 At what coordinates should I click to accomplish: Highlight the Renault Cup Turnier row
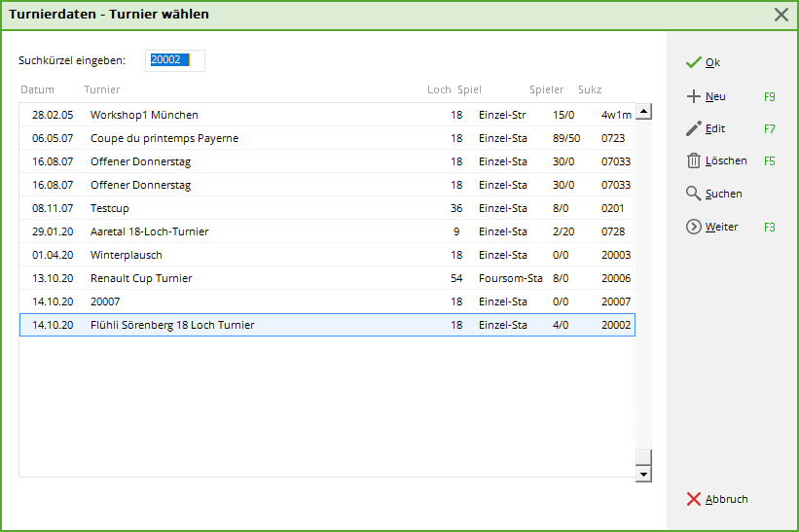coord(141,278)
